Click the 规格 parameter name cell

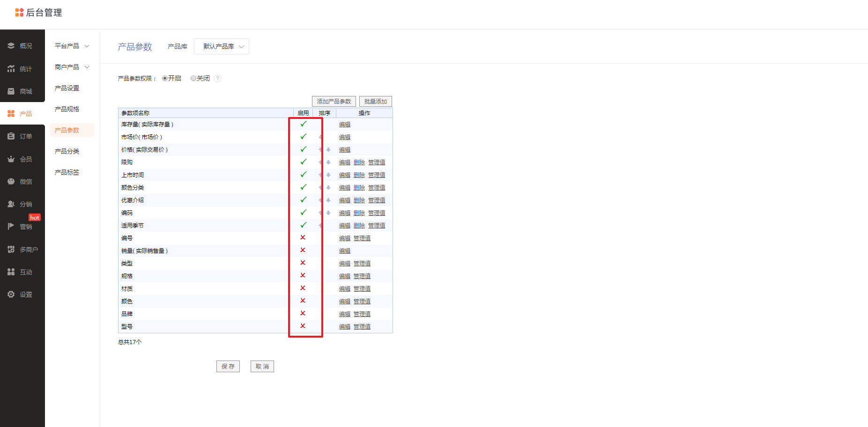(x=127, y=276)
